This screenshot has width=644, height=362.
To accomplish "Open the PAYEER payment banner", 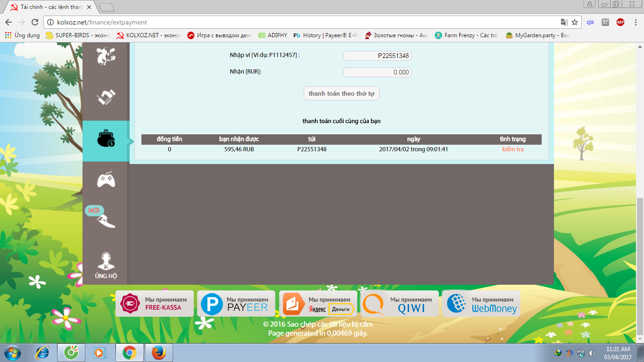I will tap(236, 304).
